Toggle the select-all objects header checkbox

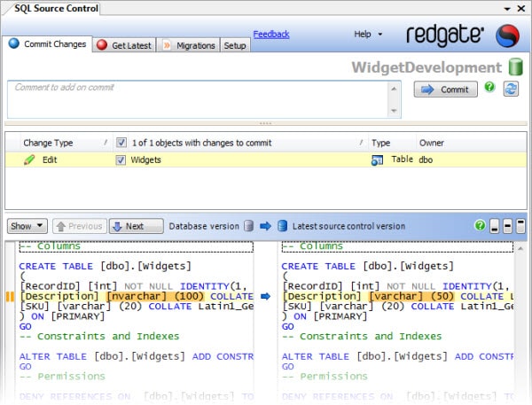[121, 143]
